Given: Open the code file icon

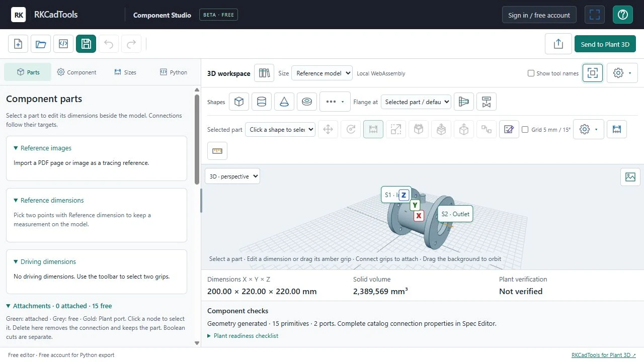Looking at the screenshot, I should point(63,44).
